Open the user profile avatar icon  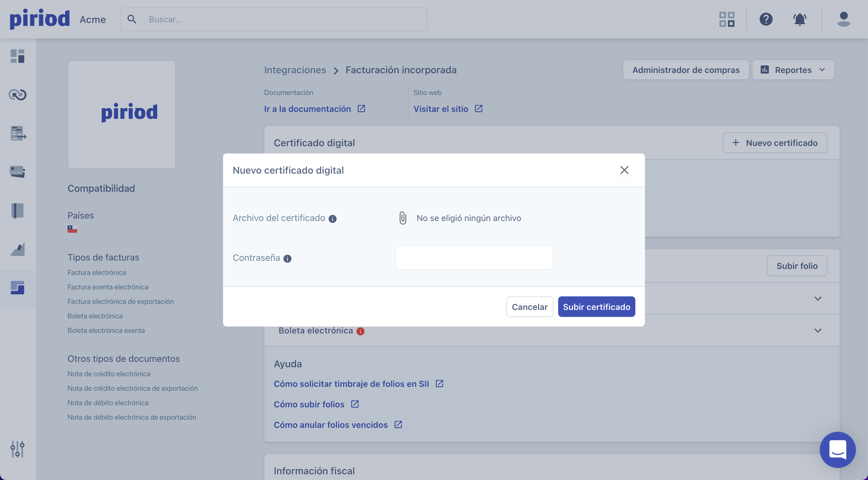(844, 19)
